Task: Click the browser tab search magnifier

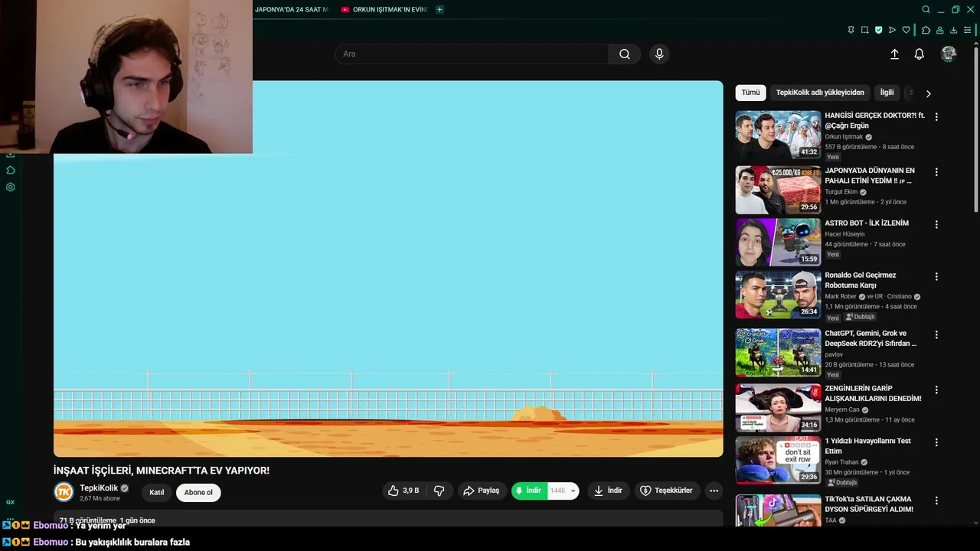Action: 926,10
